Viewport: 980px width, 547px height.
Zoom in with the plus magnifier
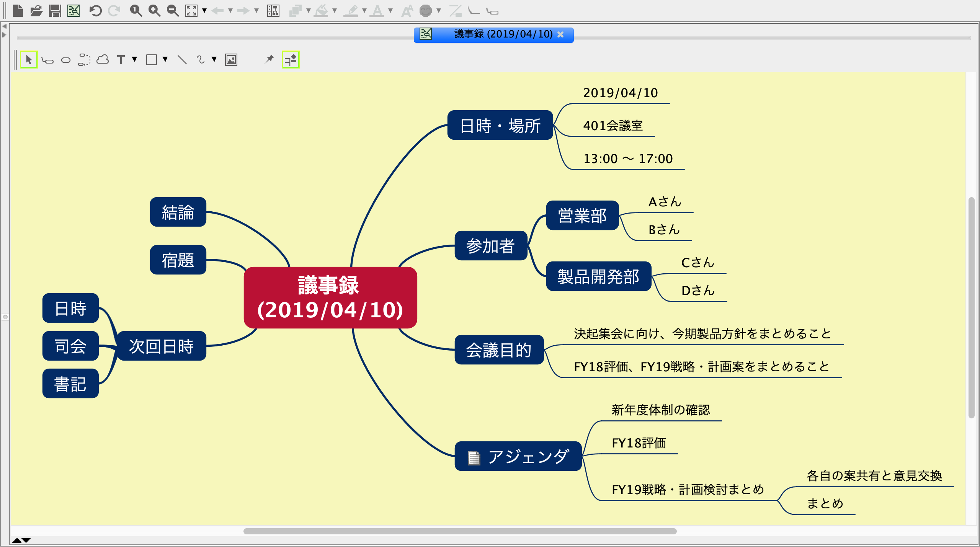[154, 11]
